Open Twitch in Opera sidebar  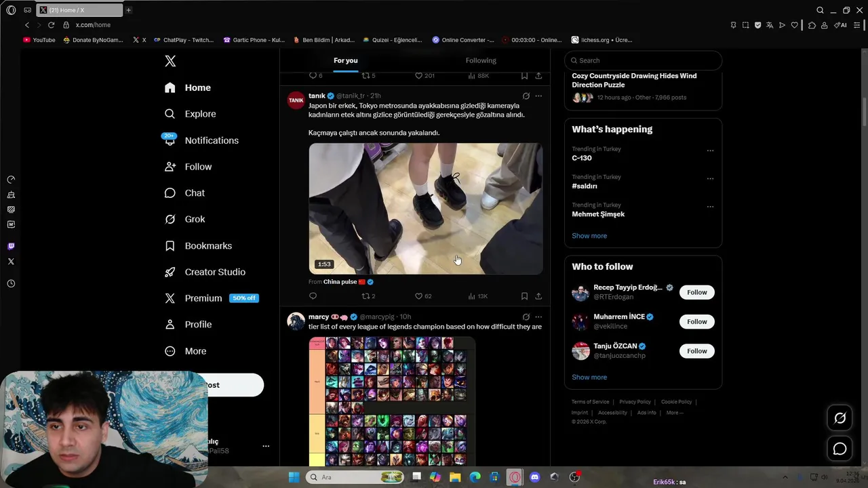11,246
